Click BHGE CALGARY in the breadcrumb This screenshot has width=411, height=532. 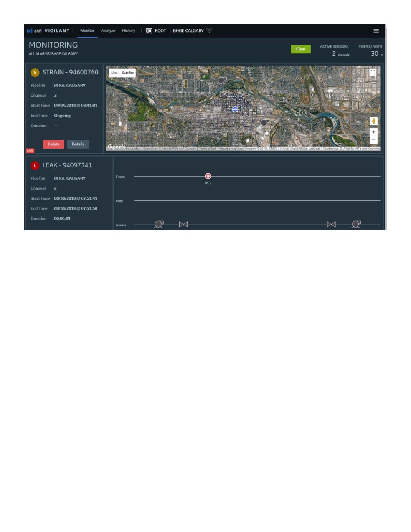[188, 31]
